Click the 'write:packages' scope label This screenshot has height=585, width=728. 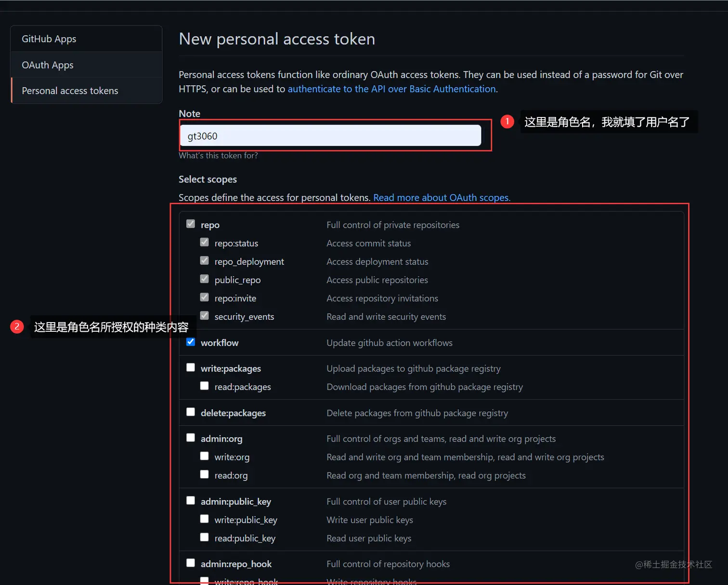point(231,368)
